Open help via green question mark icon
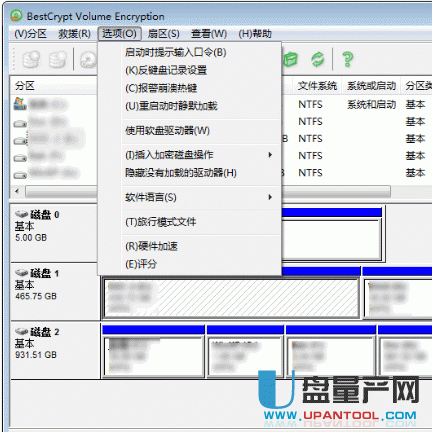Viewport: 432px width, 432px height. pos(348,60)
